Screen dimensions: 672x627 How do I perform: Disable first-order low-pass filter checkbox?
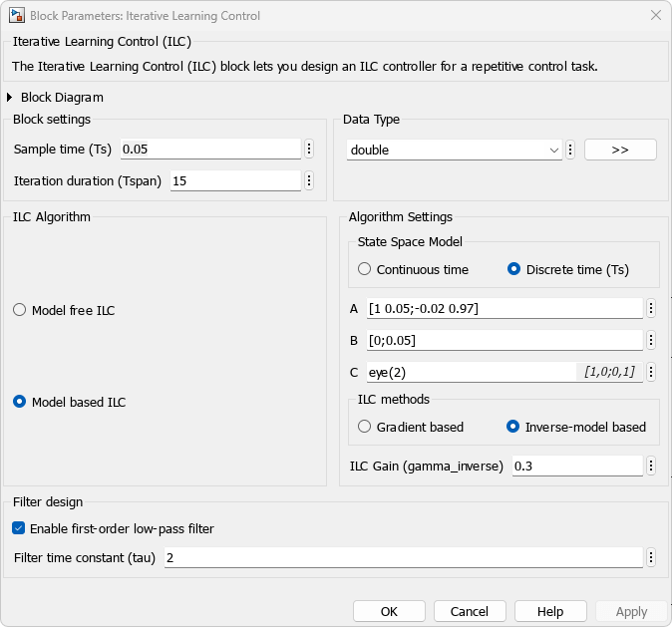19,528
